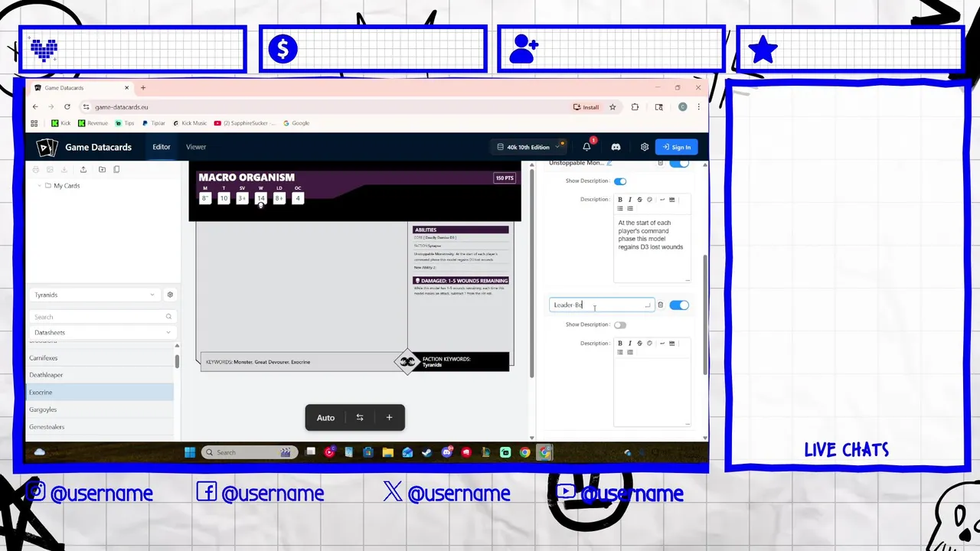
Task: Click the download icon in sidebar toolbar
Action: coord(64,169)
